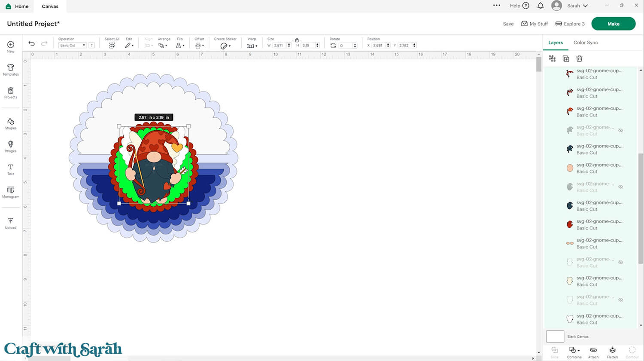Click the Upload icon in sidebar
Viewport: 644px width, 361px height.
[11, 223]
